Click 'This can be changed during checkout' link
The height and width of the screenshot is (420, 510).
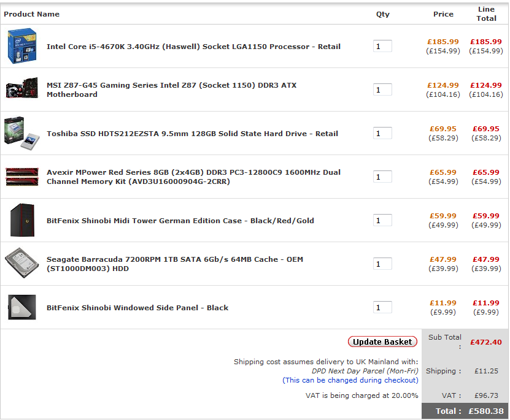pos(350,380)
